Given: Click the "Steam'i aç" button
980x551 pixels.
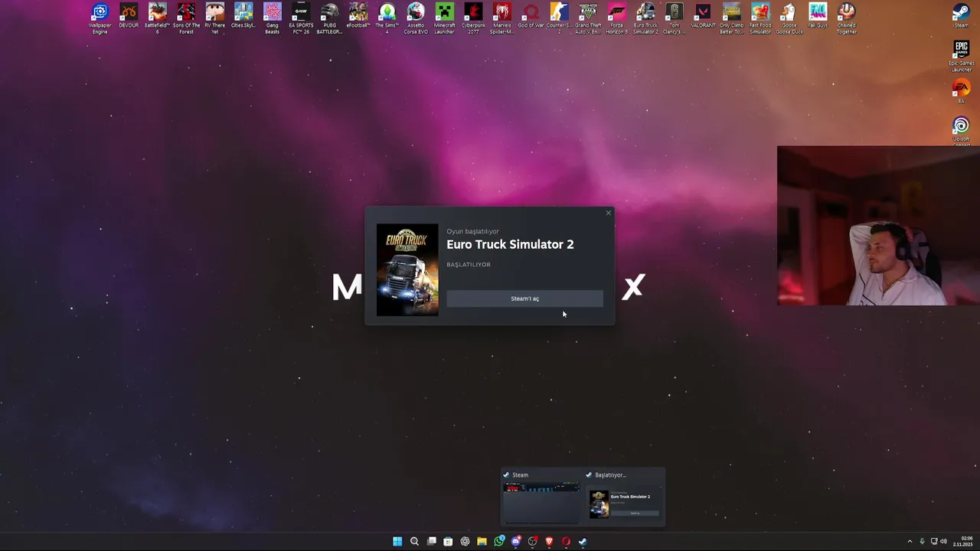Looking at the screenshot, I should (x=524, y=298).
